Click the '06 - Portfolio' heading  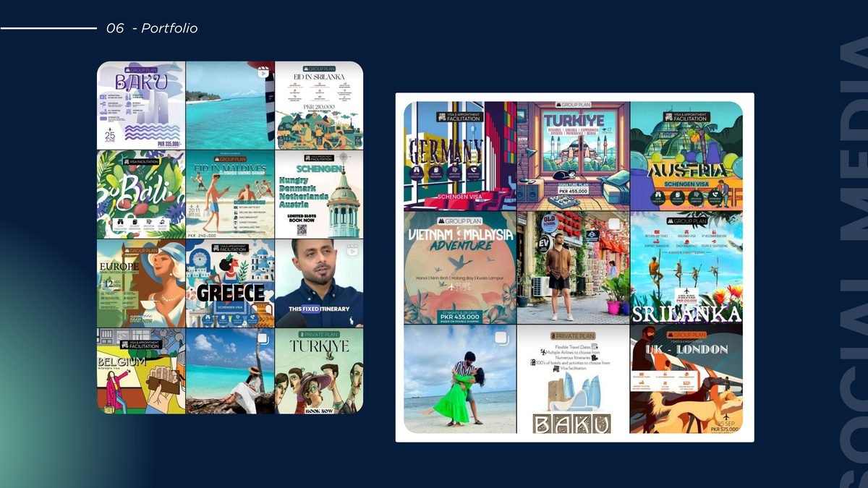pos(152,28)
